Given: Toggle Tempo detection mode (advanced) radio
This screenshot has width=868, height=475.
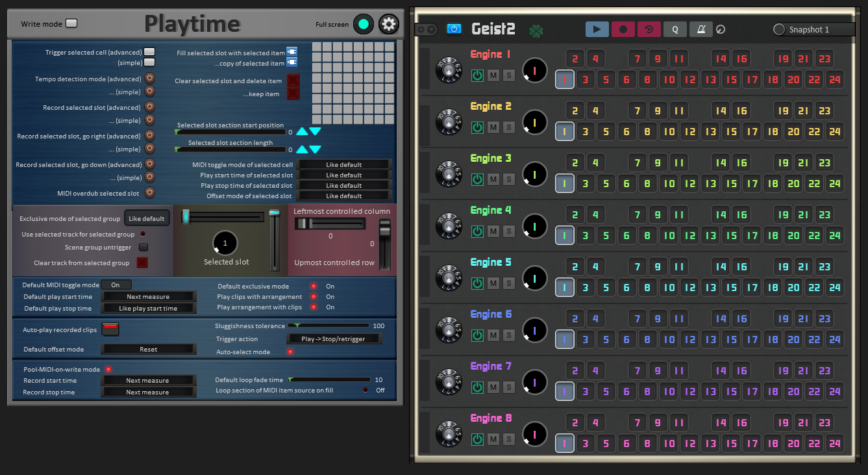Looking at the screenshot, I should (x=149, y=78).
